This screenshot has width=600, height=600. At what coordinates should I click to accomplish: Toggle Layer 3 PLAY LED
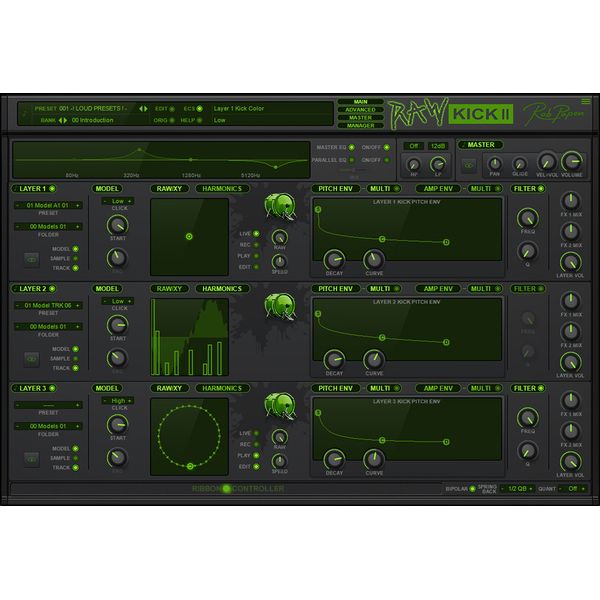pos(256,455)
